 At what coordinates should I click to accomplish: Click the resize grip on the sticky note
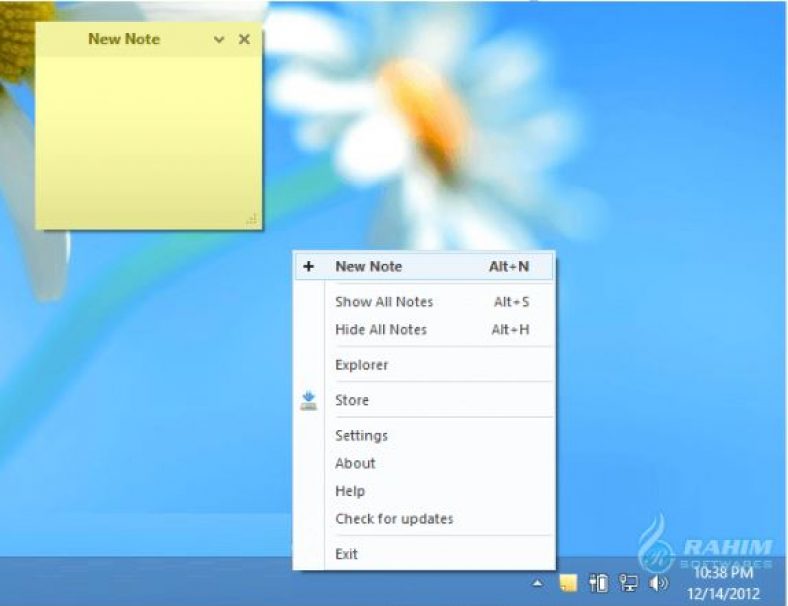click(x=252, y=218)
